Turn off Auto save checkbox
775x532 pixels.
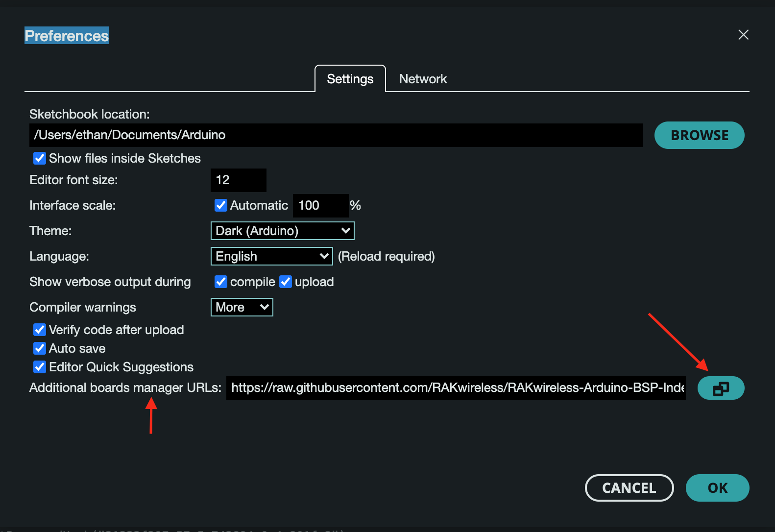(40, 348)
